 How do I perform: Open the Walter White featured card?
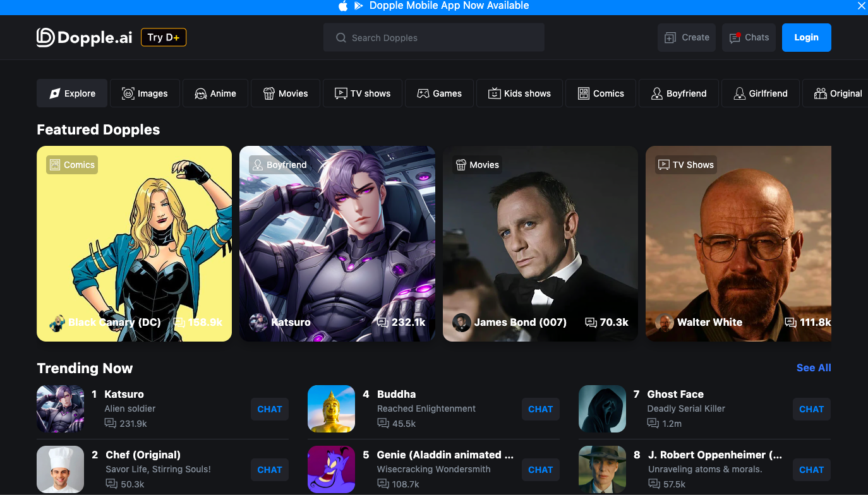tap(738, 244)
